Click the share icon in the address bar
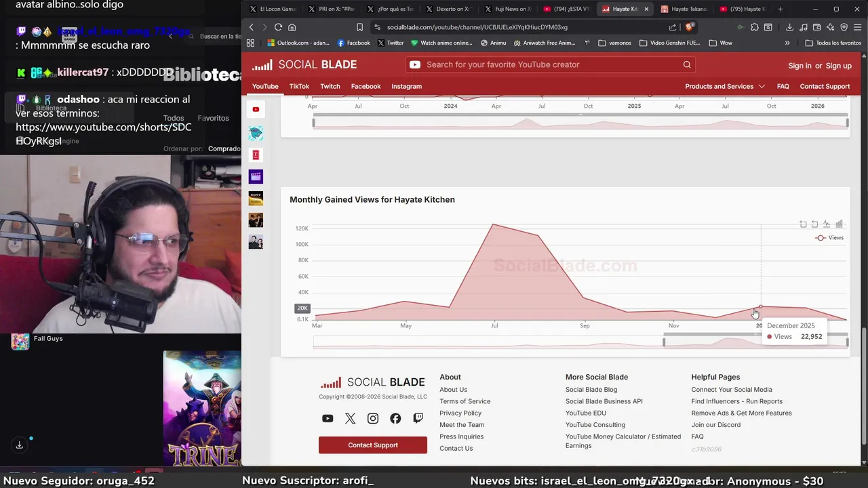 point(673,27)
